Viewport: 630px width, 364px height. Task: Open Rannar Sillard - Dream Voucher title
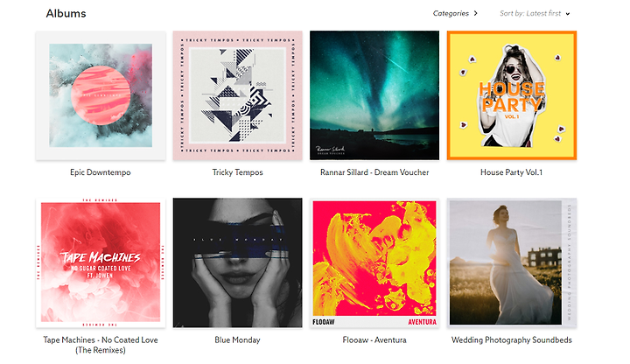tap(374, 172)
